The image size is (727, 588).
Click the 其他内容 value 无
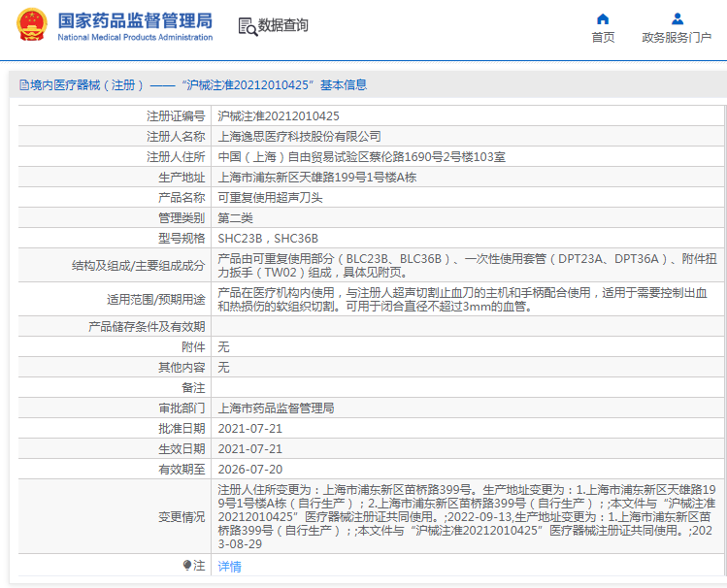click(x=223, y=367)
